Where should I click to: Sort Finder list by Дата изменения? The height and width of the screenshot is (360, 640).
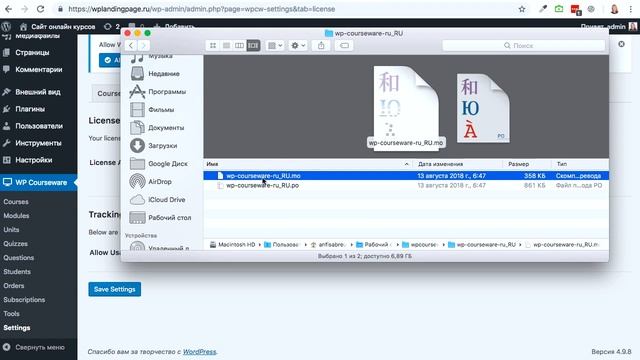(x=458, y=164)
